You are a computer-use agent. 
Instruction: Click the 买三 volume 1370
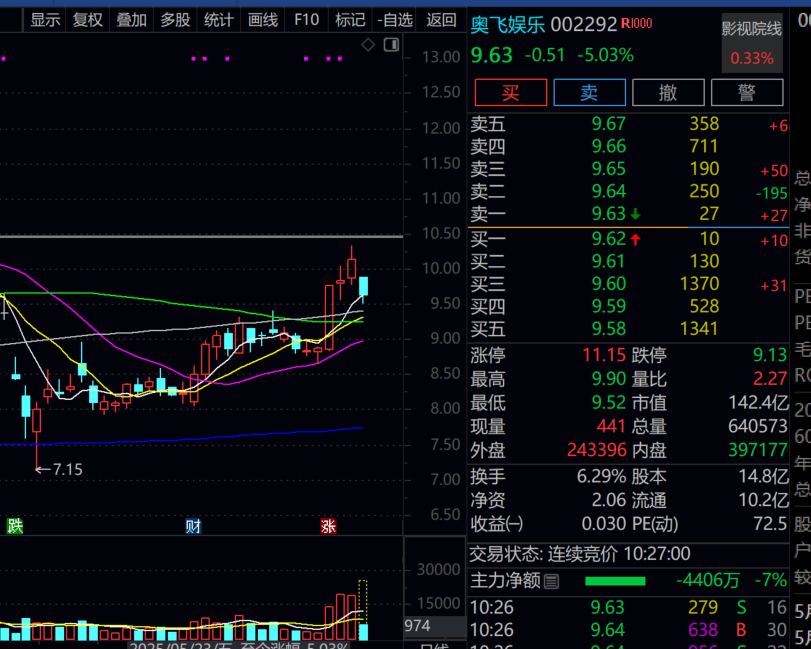pos(699,284)
